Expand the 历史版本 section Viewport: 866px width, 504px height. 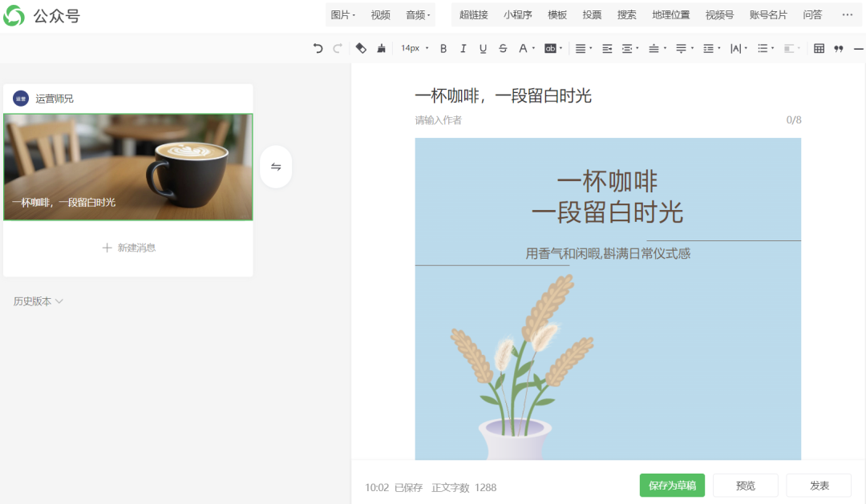pos(38,301)
